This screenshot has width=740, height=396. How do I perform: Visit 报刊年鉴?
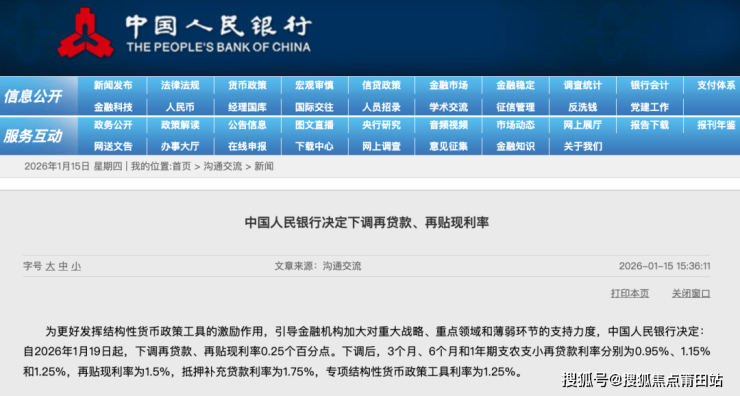click(x=716, y=125)
